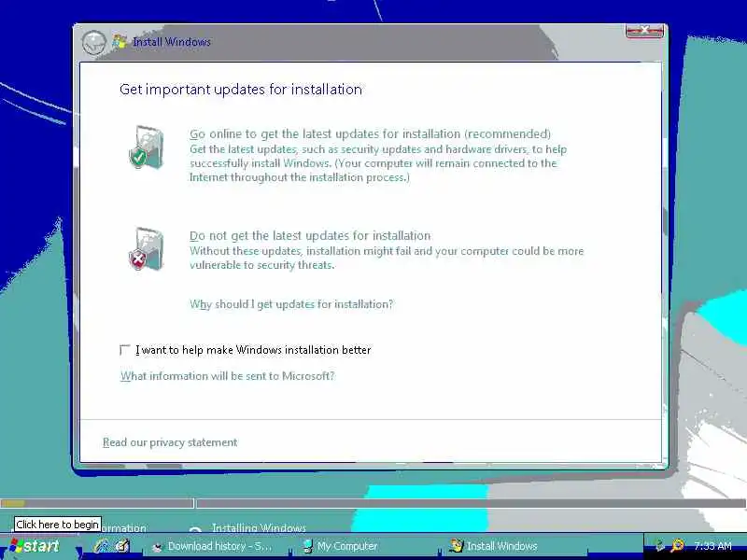Click the red-X shield no-updates icon
The width and height of the screenshot is (747, 560).
tap(147, 249)
